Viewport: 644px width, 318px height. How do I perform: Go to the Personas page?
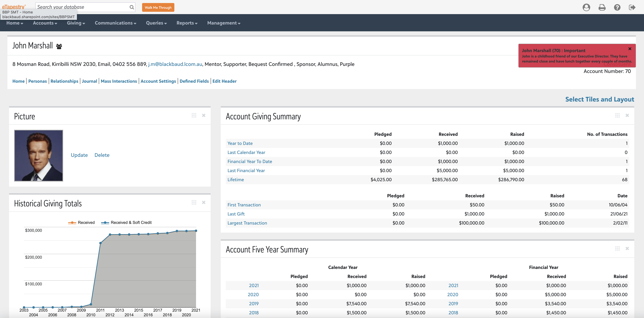tap(37, 81)
